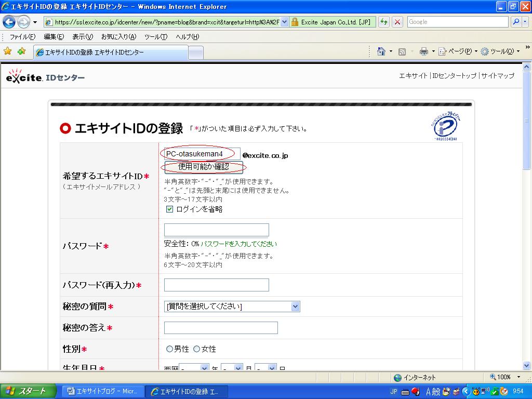Click the green checkmark tray icon

tap(495, 392)
